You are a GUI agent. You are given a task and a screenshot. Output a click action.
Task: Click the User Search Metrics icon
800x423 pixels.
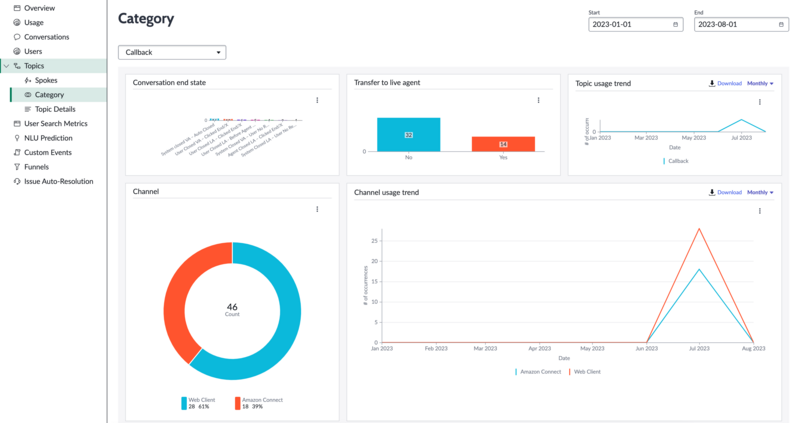[17, 123]
